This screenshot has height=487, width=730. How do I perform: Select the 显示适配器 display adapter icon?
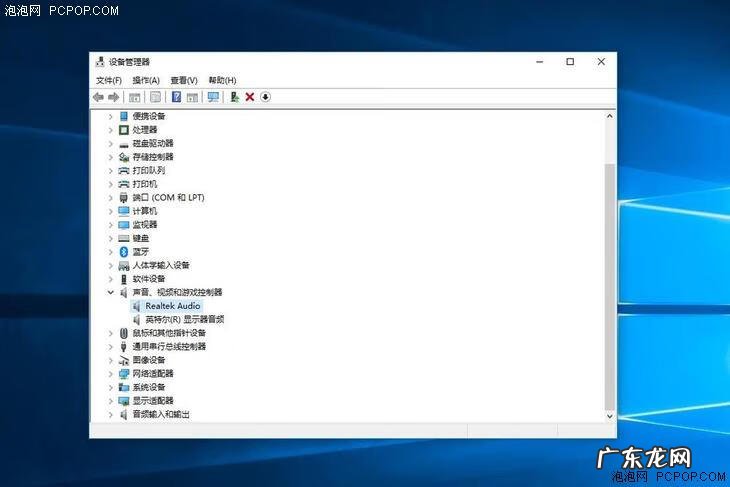point(124,401)
